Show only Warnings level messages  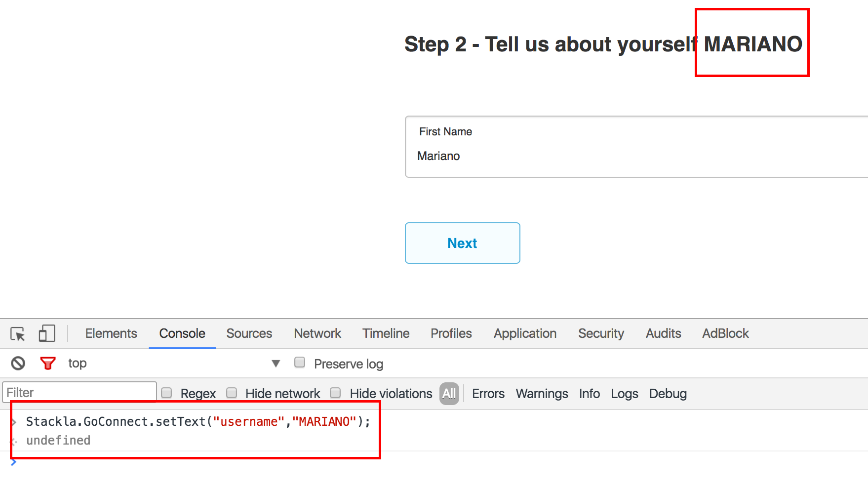[x=542, y=394]
